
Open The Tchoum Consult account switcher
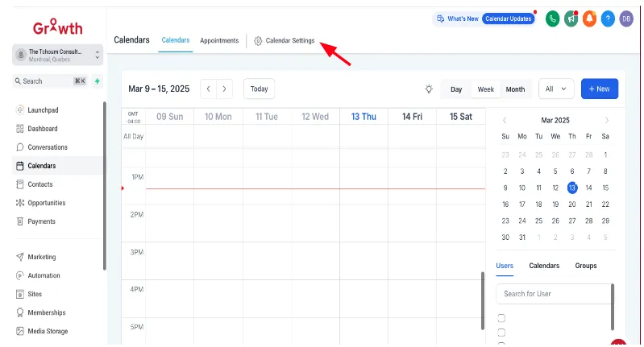(x=57, y=55)
